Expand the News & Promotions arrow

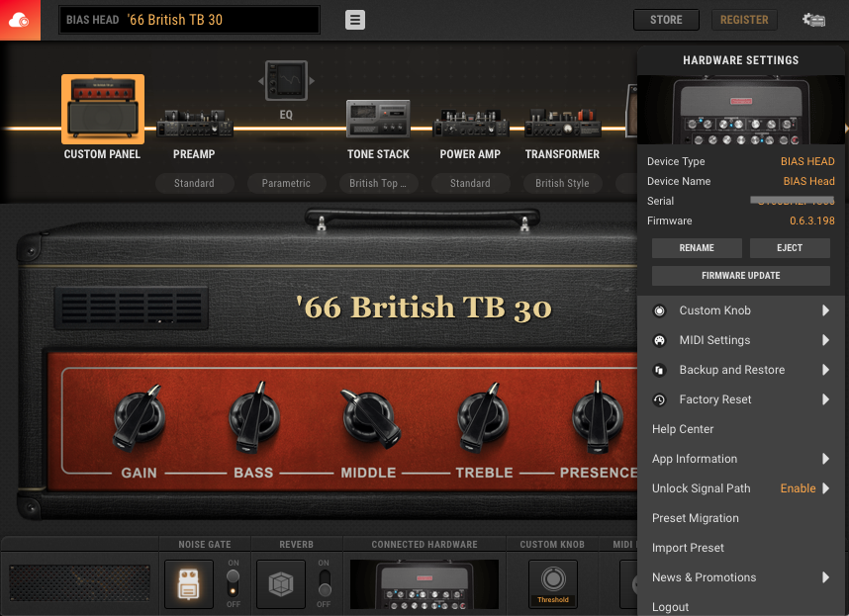[x=825, y=577]
